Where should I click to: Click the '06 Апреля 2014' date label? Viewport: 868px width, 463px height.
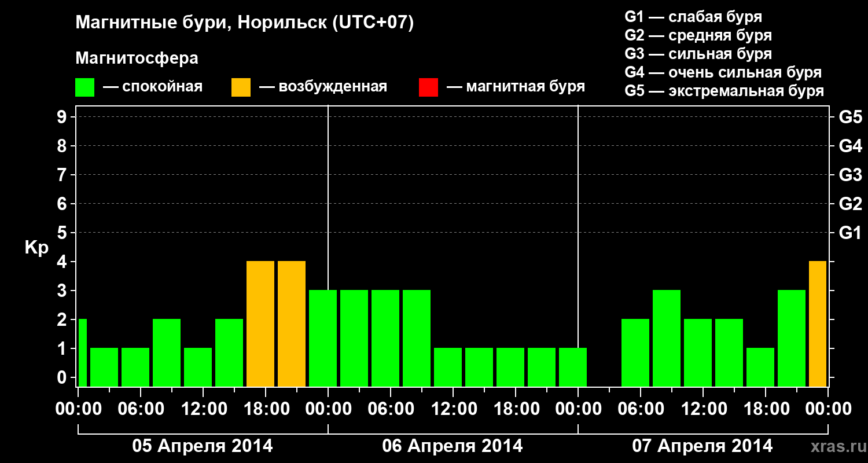453,446
